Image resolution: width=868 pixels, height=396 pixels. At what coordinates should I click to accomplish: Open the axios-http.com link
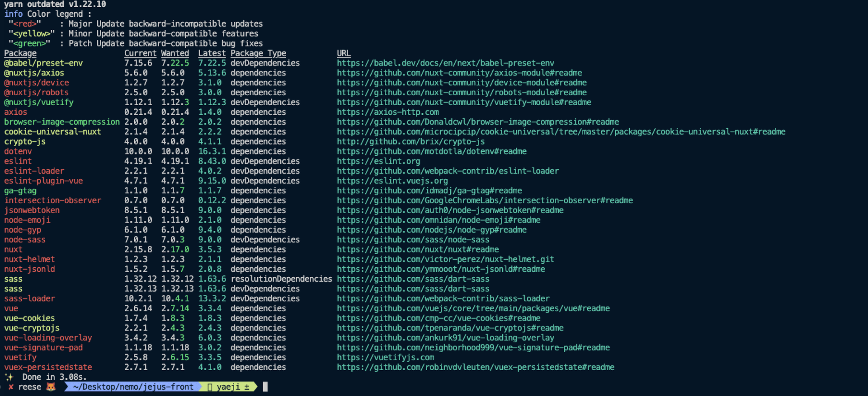coord(387,112)
